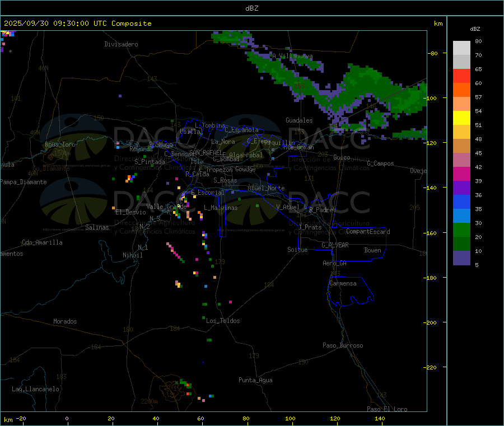Click the G_Campos label

(x=381, y=163)
